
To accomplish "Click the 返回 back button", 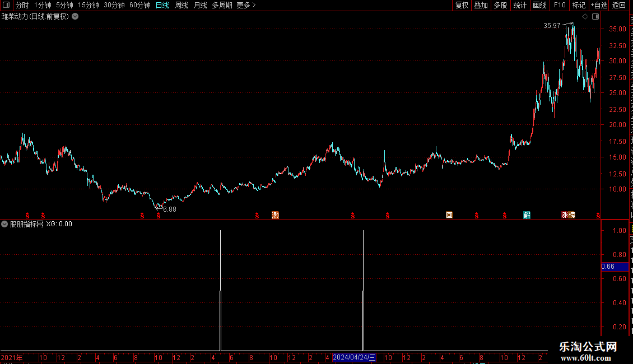I will pos(618,5).
